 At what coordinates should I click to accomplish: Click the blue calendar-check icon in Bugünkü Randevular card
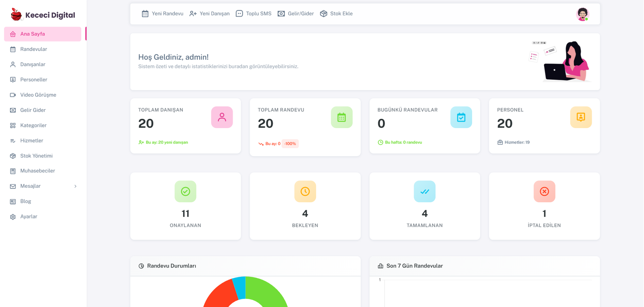click(x=461, y=117)
